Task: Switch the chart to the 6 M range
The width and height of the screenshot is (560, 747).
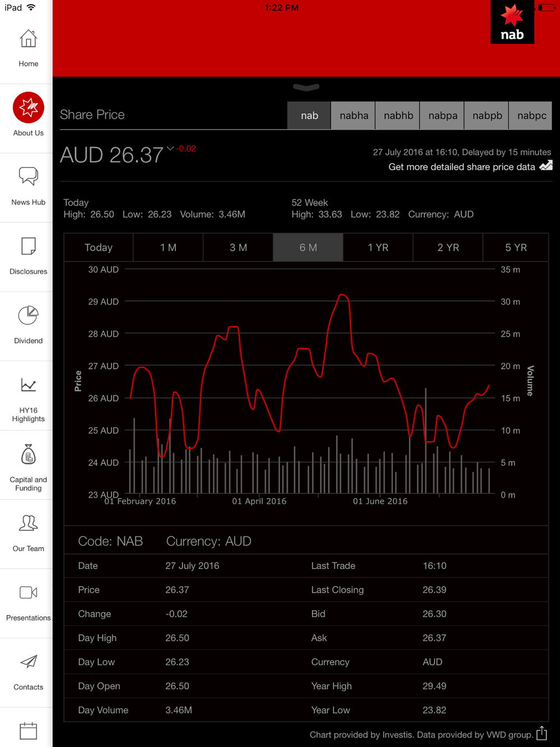Action: 308,248
